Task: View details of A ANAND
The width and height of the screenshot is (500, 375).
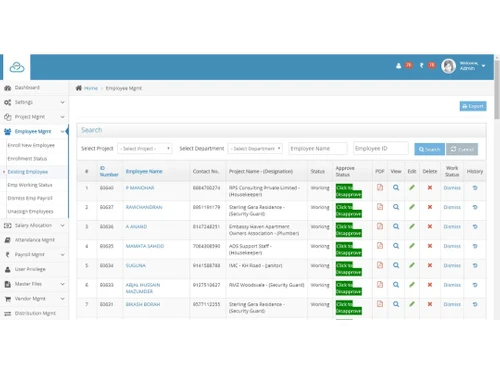Action: point(396,226)
